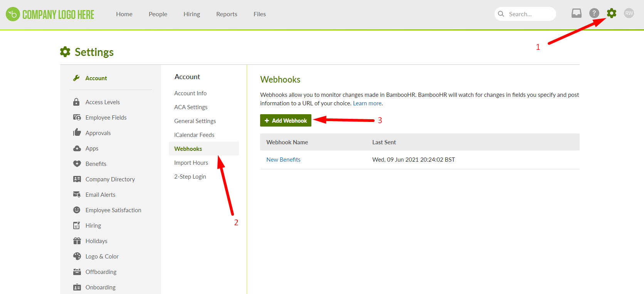The width and height of the screenshot is (644, 294).
Task: Click the Add Webhook button
Action: [286, 120]
